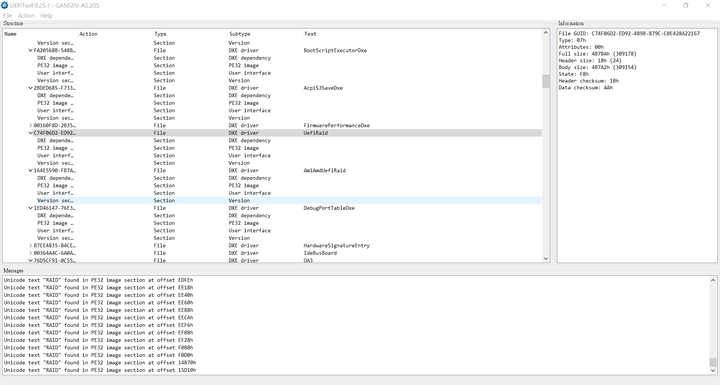Click the File GUID line in Information
Image resolution: width=720 pixels, height=385 pixels.
pyautogui.click(x=629, y=34)
